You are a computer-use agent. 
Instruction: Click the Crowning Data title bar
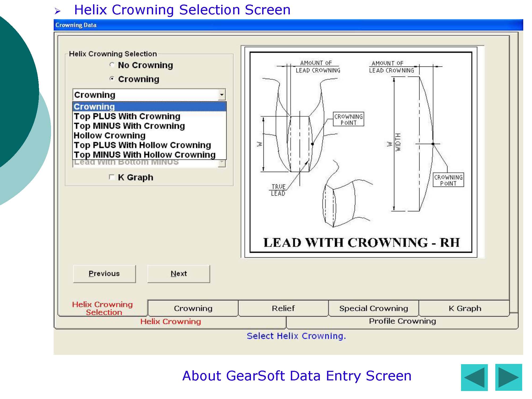point(288,25)
